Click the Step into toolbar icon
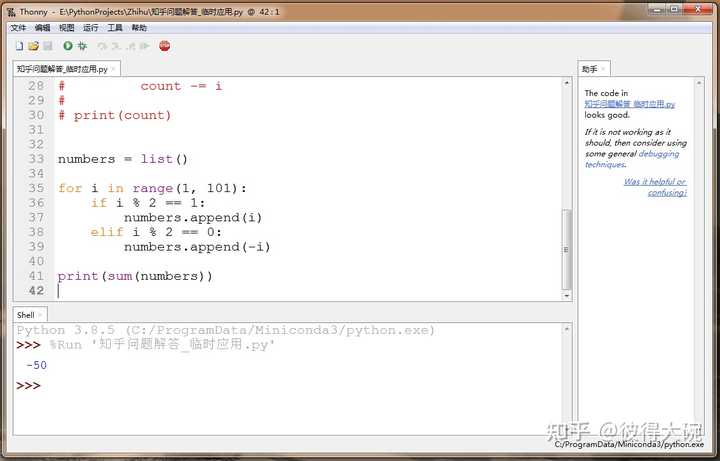Viewport: 720px width, 461px height. click(x=116, y=46)
